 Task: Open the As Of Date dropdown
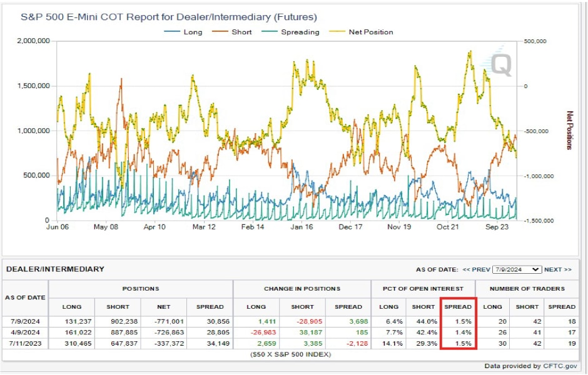coord(517,269)
